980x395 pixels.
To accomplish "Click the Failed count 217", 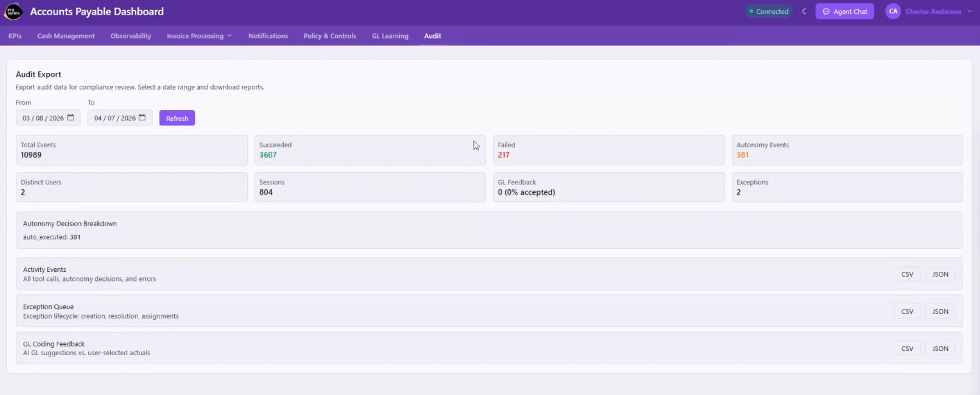I will point(503,155).
